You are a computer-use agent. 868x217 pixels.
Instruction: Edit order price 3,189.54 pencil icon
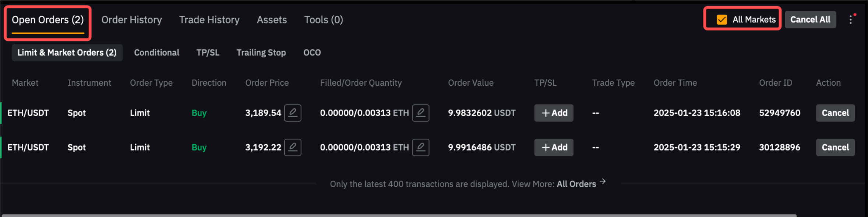click(293, 113)
